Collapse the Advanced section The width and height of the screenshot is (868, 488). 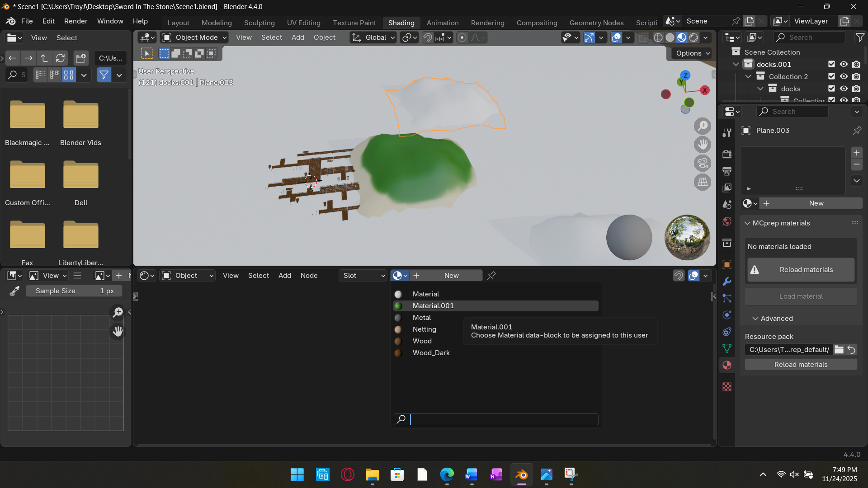[755, 319]
